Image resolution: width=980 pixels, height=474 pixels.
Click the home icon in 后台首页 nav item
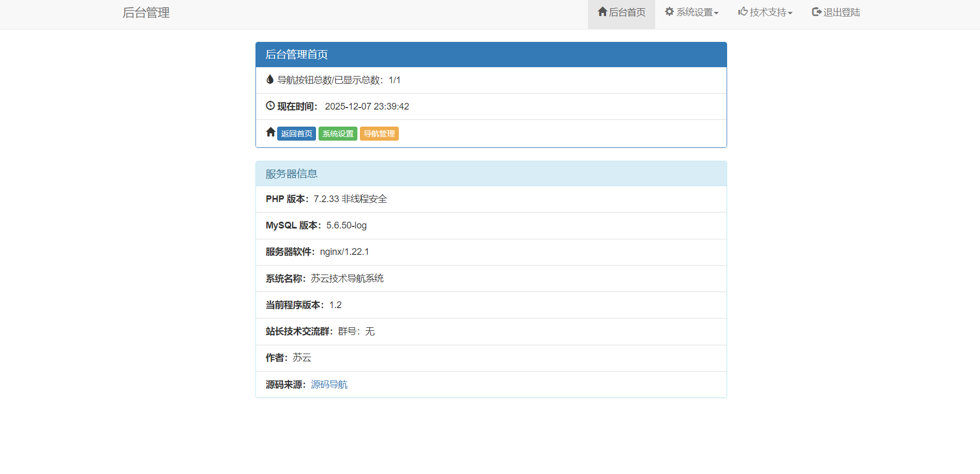[602, 12]
